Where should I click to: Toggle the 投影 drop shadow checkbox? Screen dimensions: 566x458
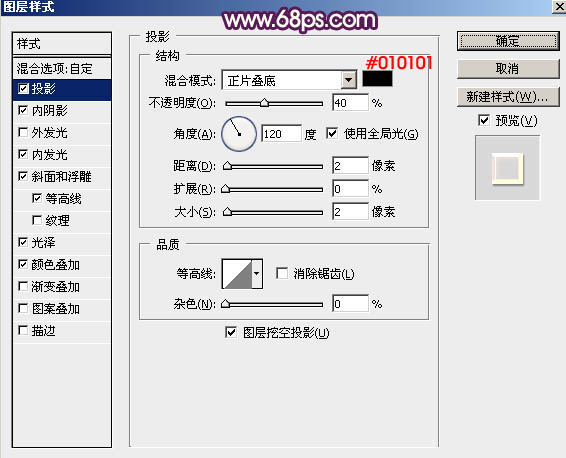23,89
